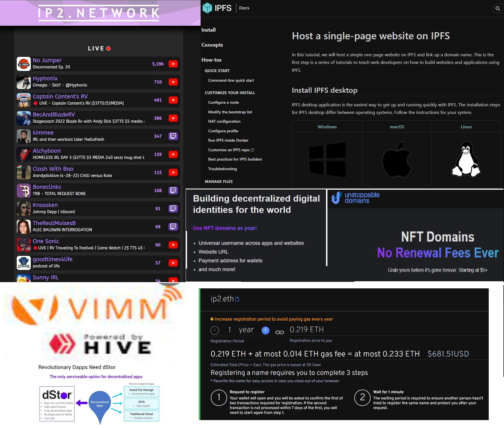Image resolution: width=504 pixels, height=428 pixels.
Task: Open the Twitch icon for Kraaaken
Action: (173, 209)
